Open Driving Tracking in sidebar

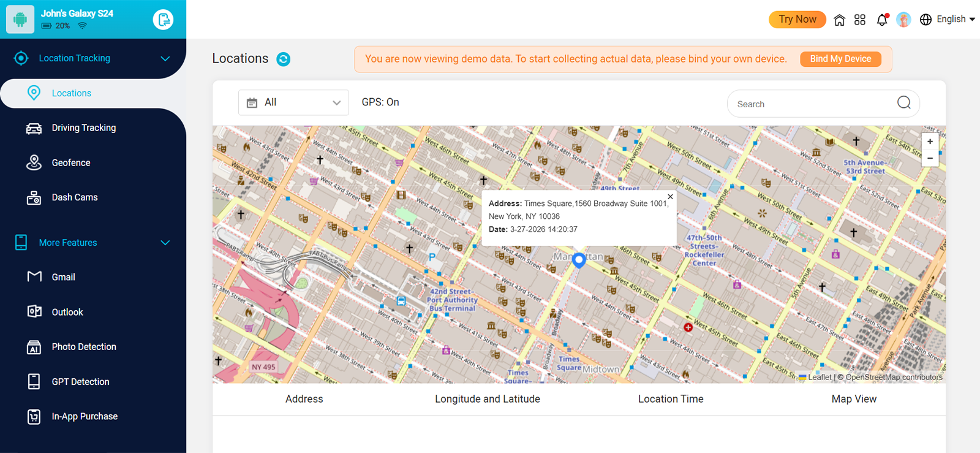(84, 128)
